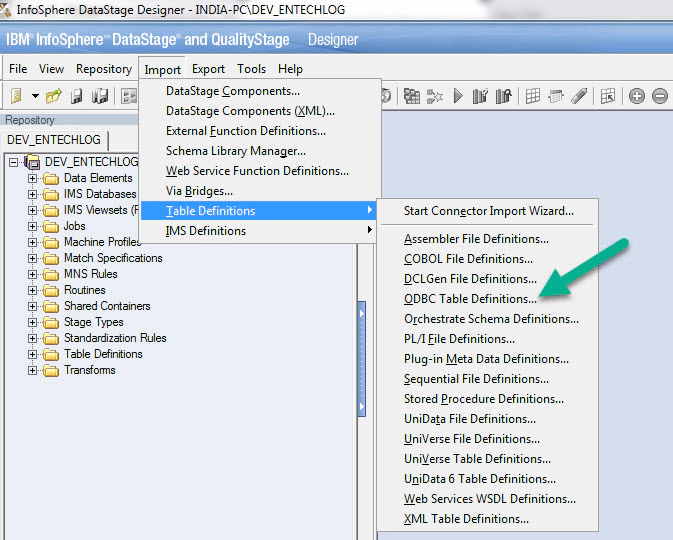Select Web Services WSDL Definitions...
Viewport: 673px width, 540px height.
(488, 499)
